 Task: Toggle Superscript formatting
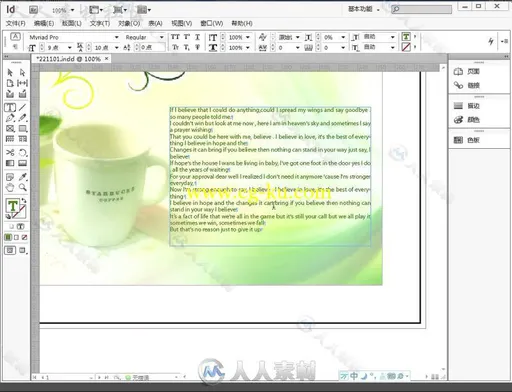[x=187, y=37]
